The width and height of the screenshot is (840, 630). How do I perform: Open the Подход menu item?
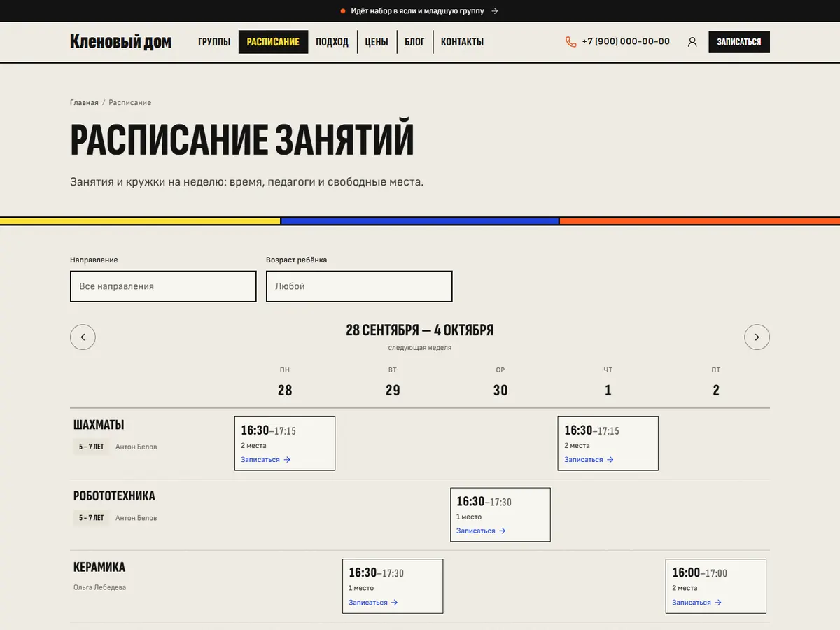pyautogui.click(x=332, y=42)
